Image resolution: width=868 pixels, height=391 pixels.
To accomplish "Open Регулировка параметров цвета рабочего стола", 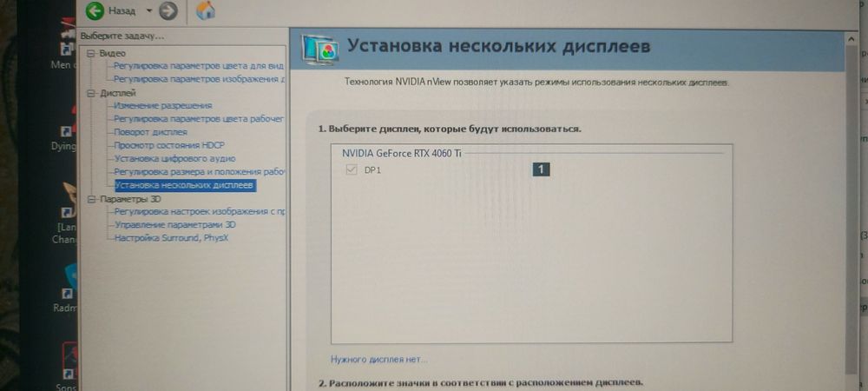I will (x=198, y=118).
